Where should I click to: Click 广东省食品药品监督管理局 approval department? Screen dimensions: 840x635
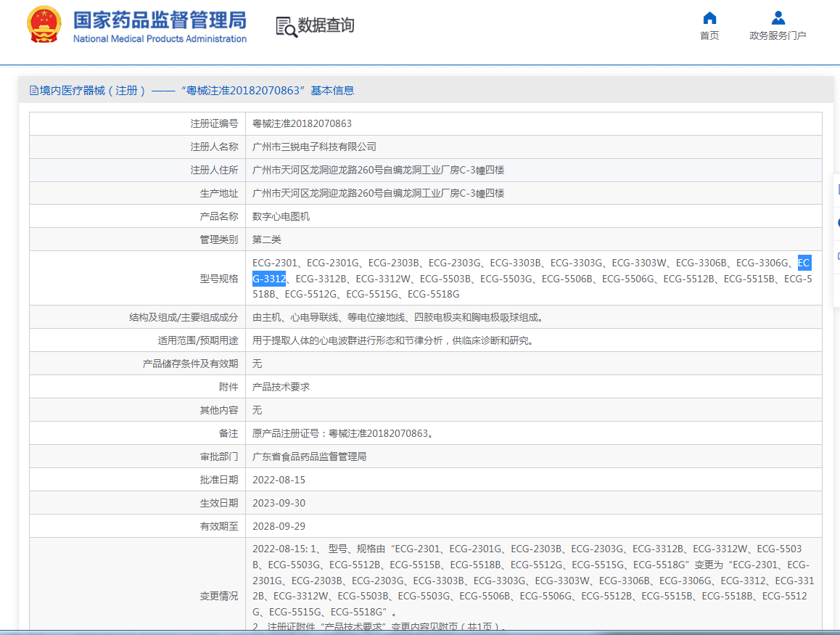[310, 456]
